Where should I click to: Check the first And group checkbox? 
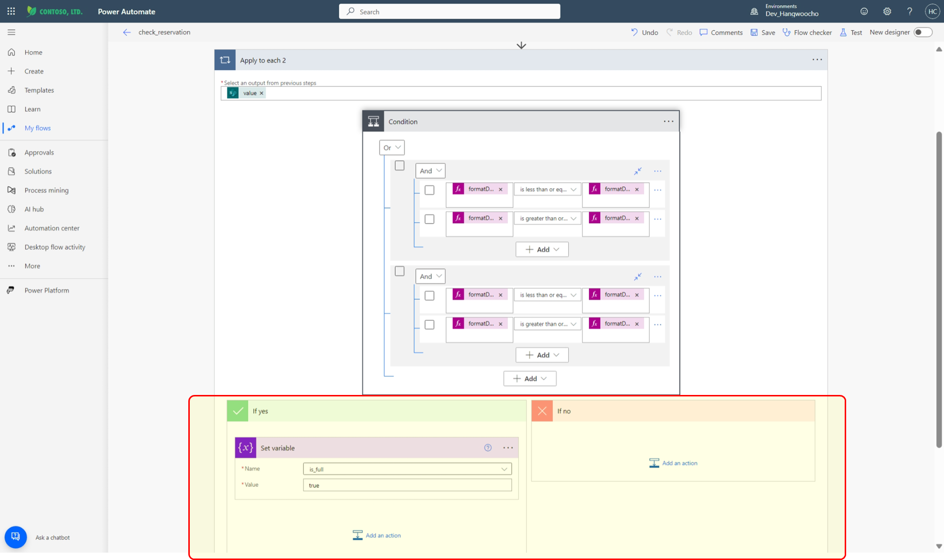click(400, 166)
